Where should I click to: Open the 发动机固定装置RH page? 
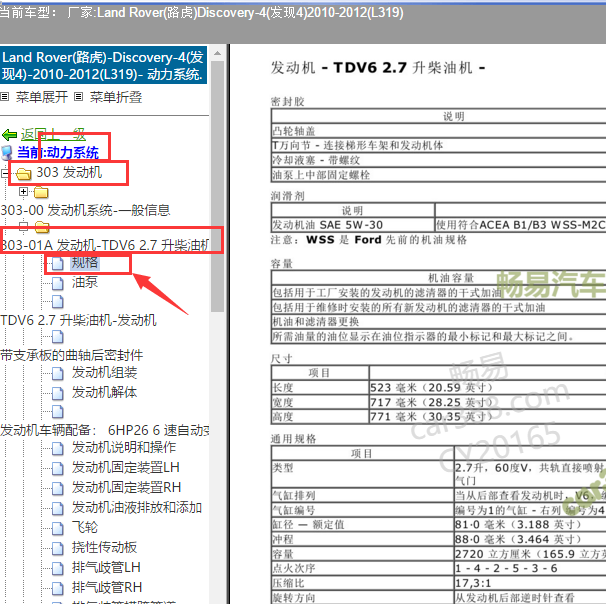[x=126, y=488]
